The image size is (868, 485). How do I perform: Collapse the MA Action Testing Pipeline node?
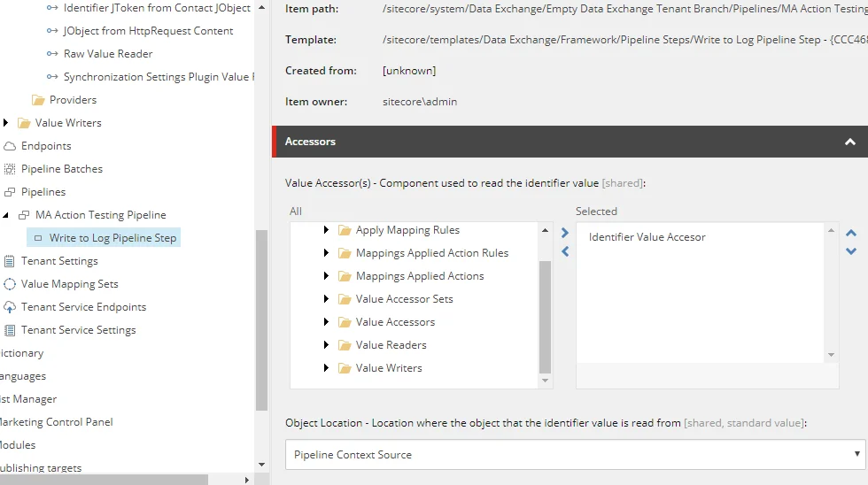5,215
